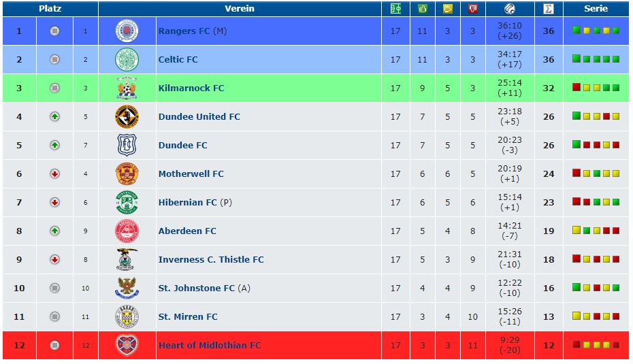Click the green up arrow for Dundee United
633x364 pixels.
[x=54, y=116]
